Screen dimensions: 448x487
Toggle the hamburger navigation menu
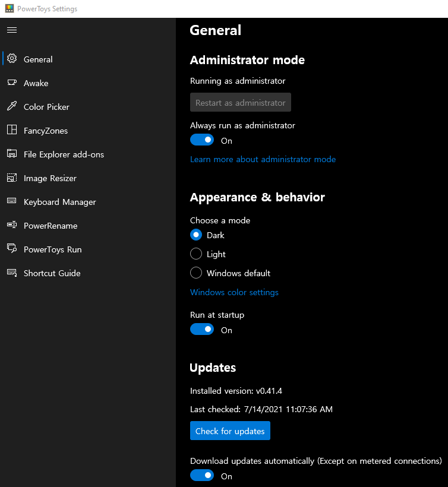click(12, 30)
